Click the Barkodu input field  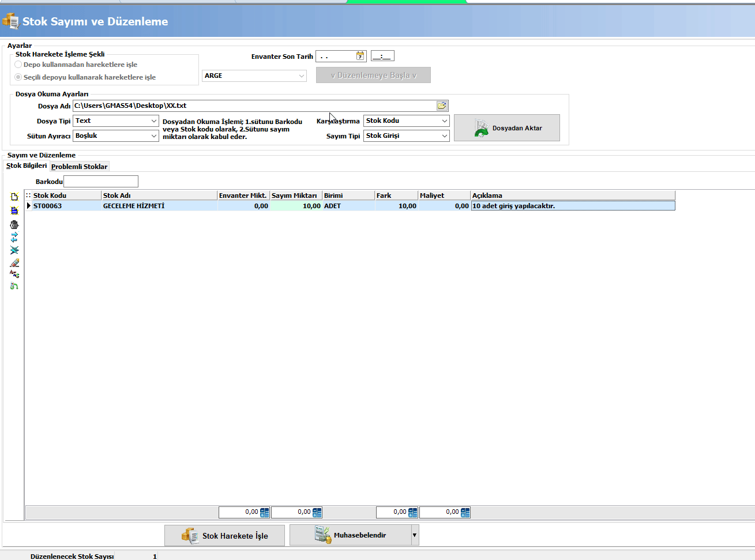point(101,182)
